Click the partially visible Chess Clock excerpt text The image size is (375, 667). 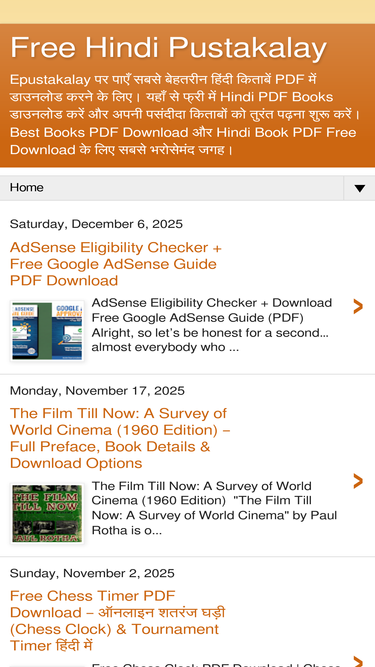(216, 664)
